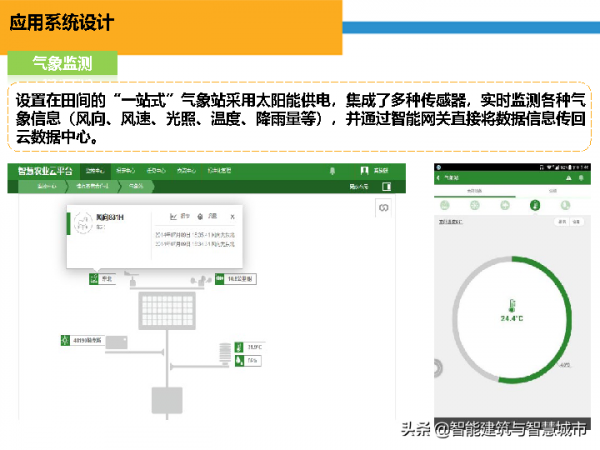
Task: Click the circular temperature gauge ring
Action: (512, 320)
